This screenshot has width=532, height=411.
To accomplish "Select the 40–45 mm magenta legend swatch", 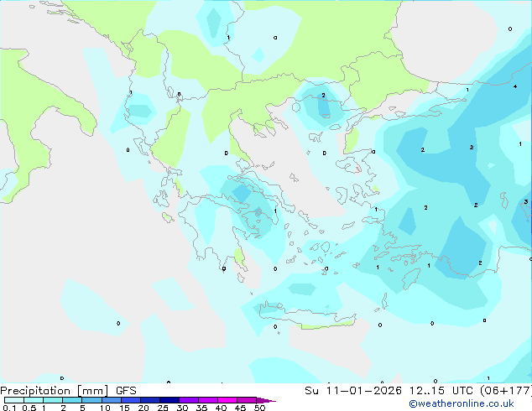I will [227, 400].
